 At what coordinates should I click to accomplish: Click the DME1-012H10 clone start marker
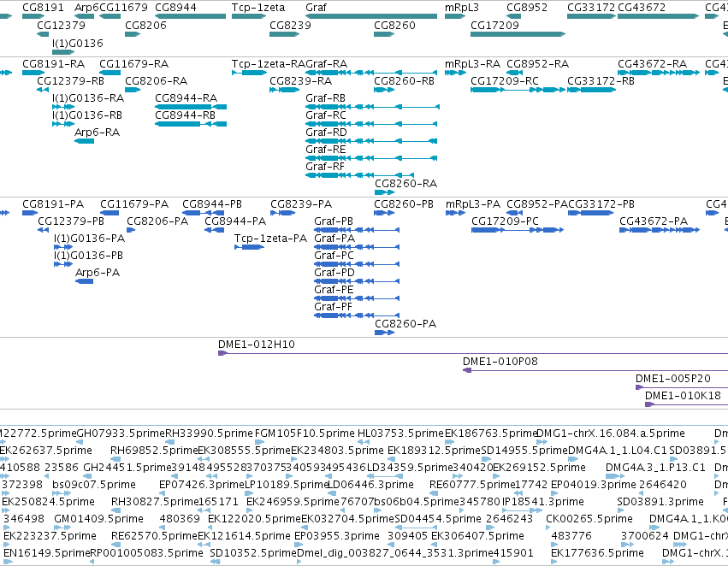(x=222, y=353)
